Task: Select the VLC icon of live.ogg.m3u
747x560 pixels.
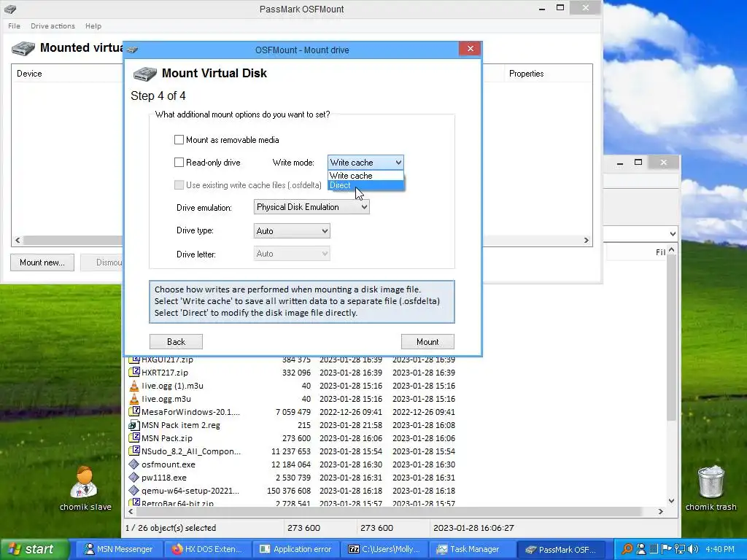Action: click(x=134, y=399)
